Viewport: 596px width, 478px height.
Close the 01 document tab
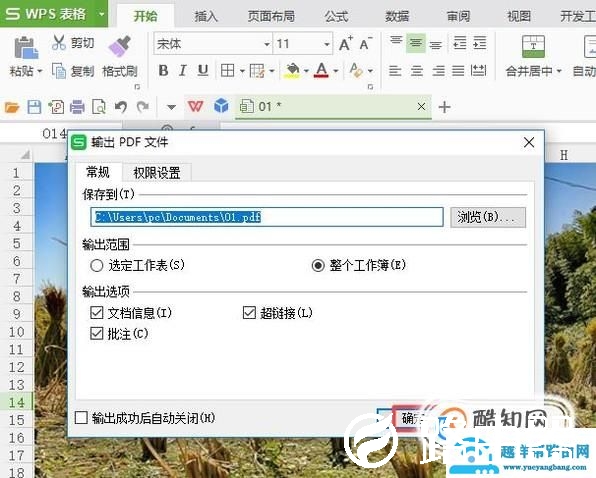[421, 107]
